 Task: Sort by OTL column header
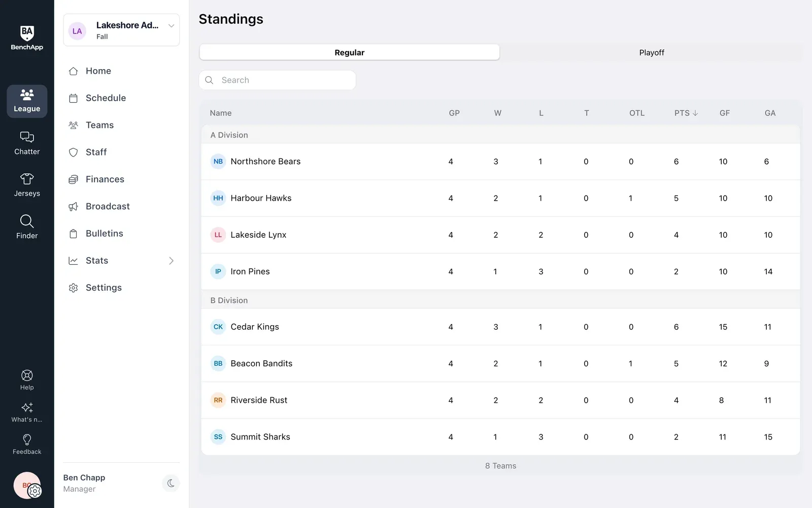coord(637,113)
